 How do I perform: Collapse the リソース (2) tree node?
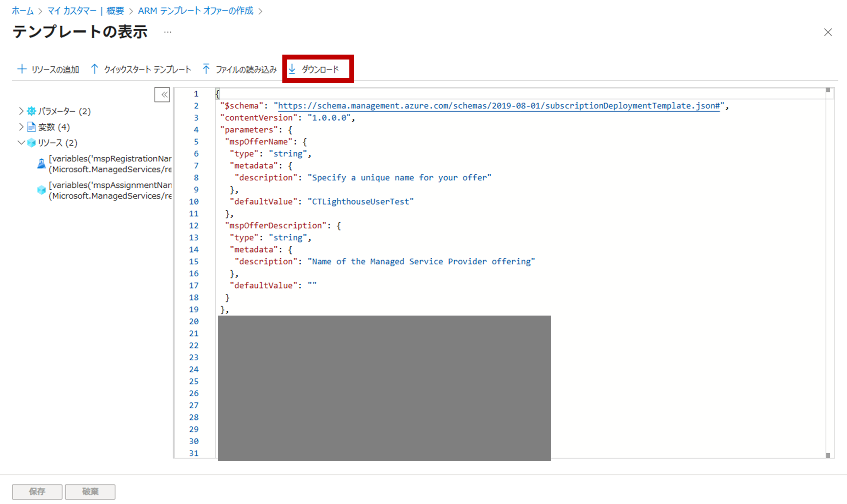coord(21,142)
